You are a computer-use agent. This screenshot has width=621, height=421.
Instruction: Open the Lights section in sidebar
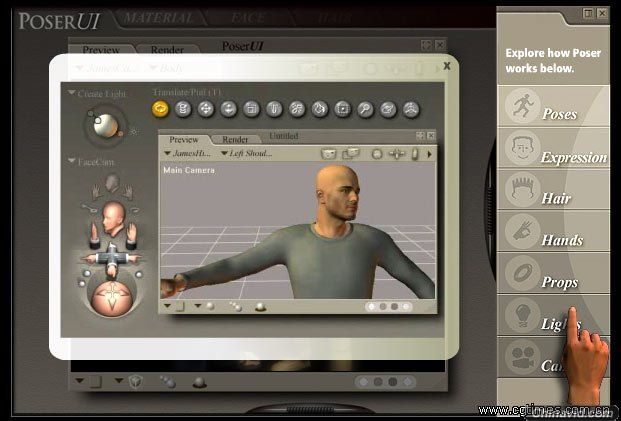pyautogui.click(x=553, y=316)
